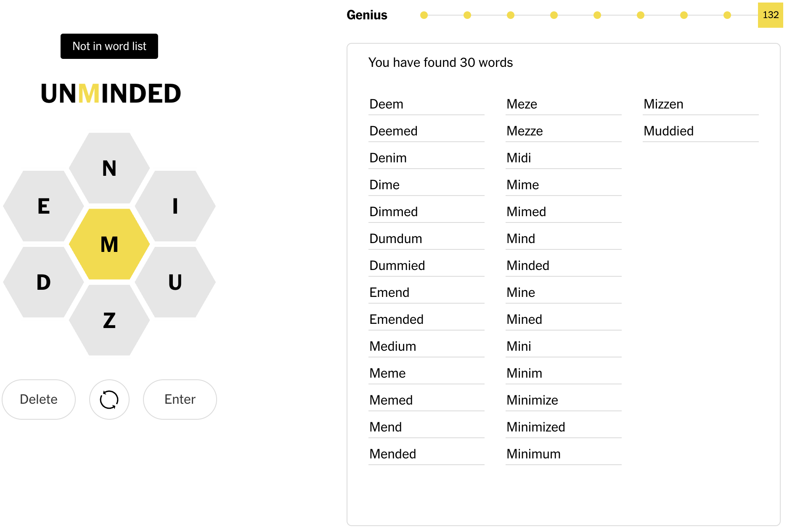The image size is (787, 532).
Task: Click the Delete button
Action: 39,400
